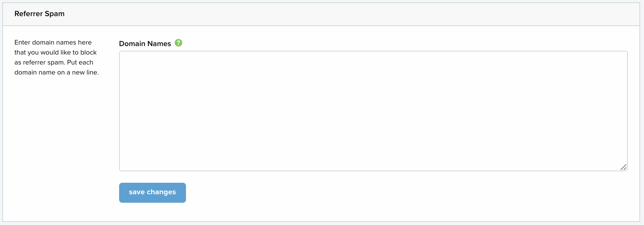This screenshot has height=225, width=644.
Task: Submit the referrer spam settings form
Action: pyautogui.click(x=153, y=192)
